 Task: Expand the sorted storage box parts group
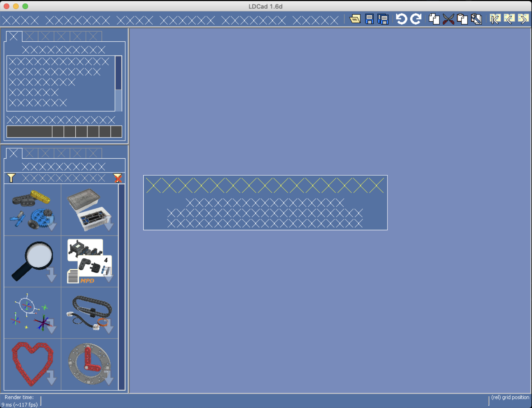pos(90,210)
